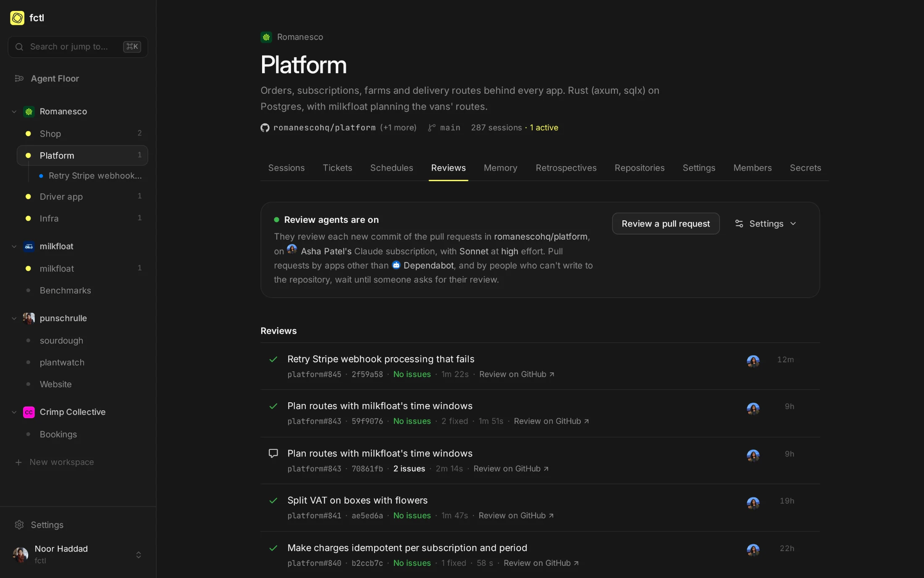Collapse the Crimp Collective group
This screenshot has width=924, height=578.
click(x=14, y=412)
